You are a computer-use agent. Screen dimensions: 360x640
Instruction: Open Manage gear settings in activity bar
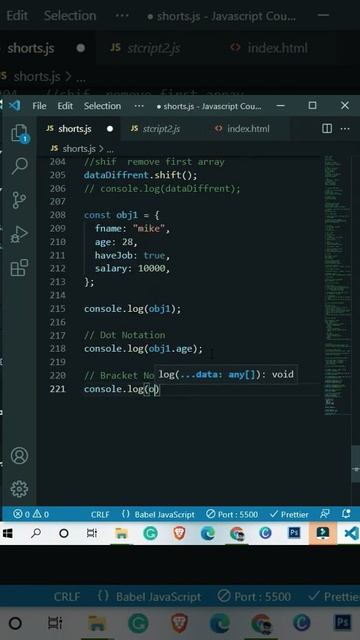tap(19, 489)
